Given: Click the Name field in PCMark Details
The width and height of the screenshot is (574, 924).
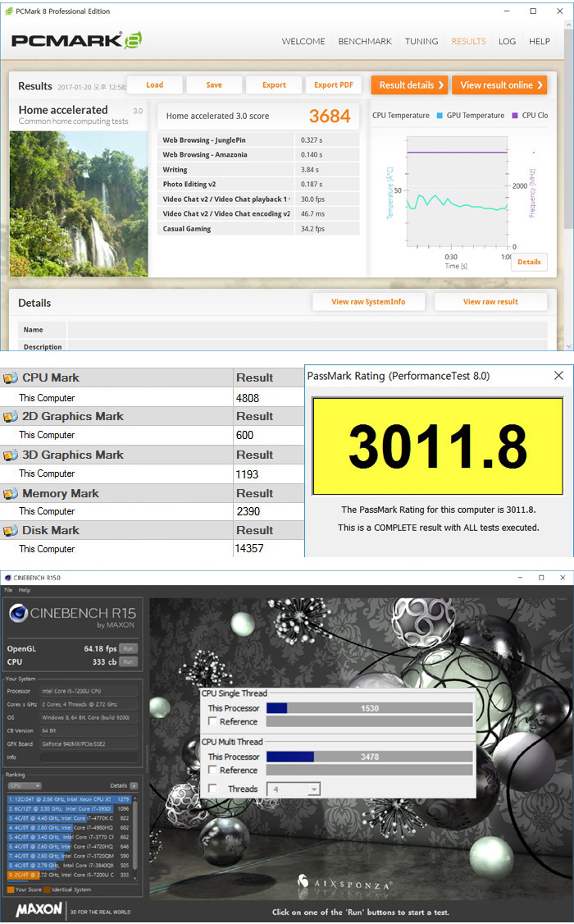Looking at the screenshot, I should [307, 330].
